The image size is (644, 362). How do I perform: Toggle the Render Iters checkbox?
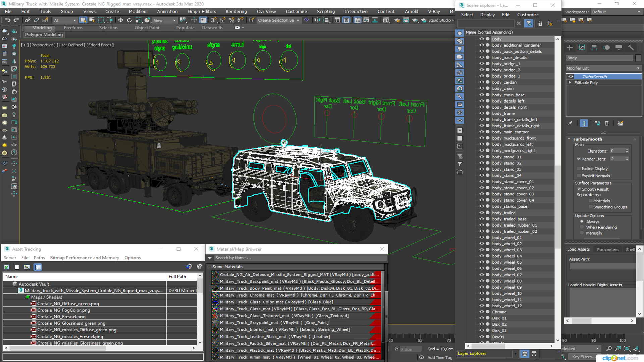coord(579,159)
